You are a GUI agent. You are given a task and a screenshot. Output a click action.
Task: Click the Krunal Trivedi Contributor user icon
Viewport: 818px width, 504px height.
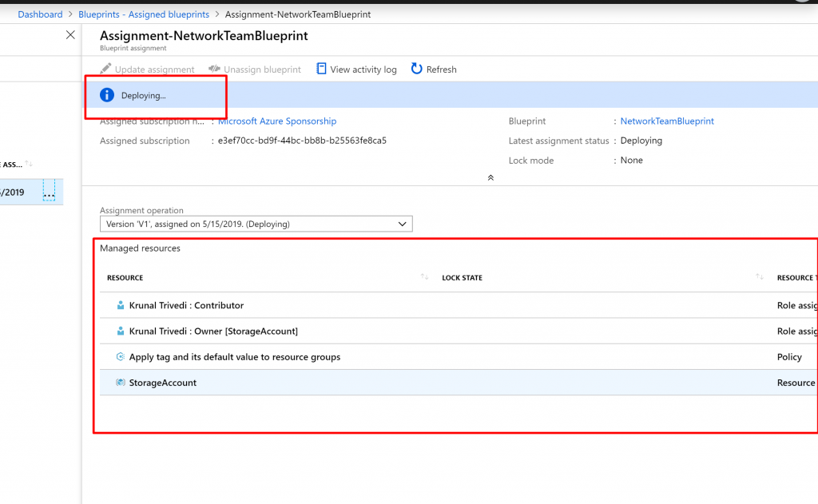point(121,305)
